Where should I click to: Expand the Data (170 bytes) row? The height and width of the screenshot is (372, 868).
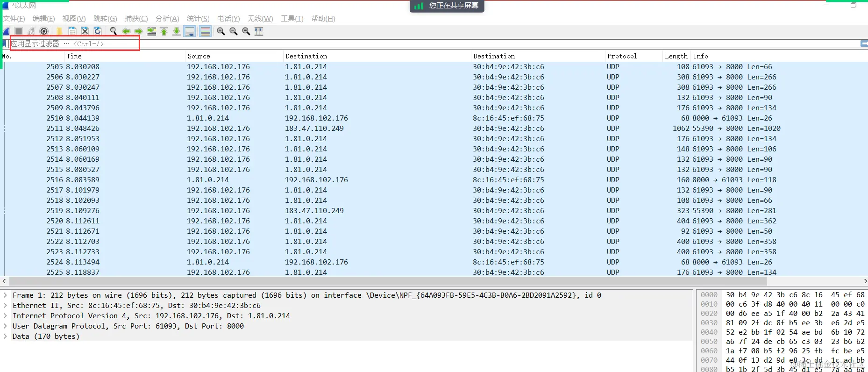point(5,336)
